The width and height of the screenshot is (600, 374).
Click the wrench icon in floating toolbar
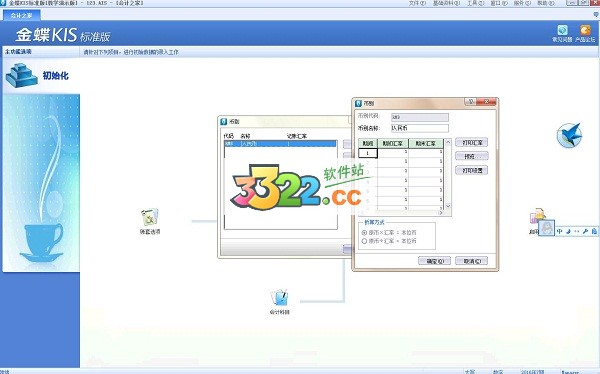click(x=585, y=232)
